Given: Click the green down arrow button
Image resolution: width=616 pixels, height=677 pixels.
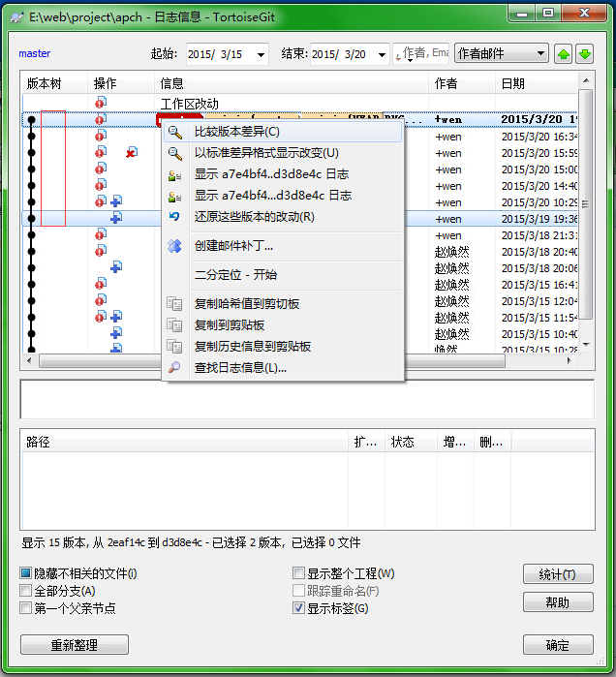Looking at the screenshot, I should click(x=584, y=54).
